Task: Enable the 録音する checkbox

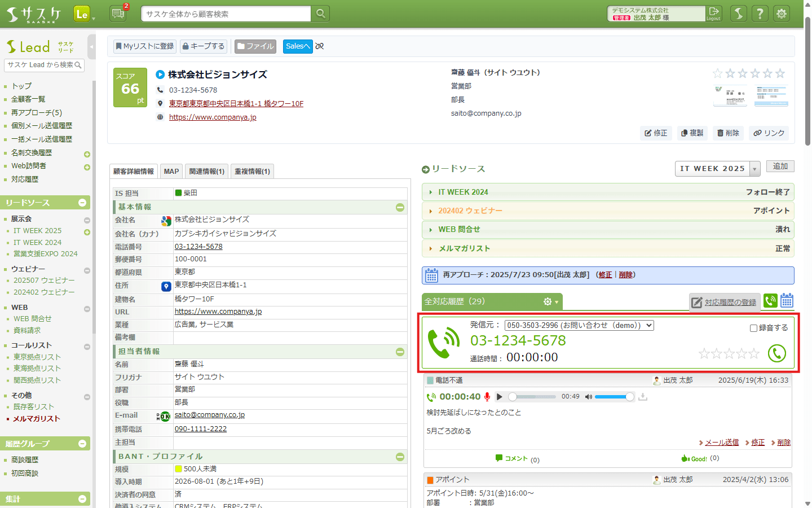Action: coord(754,329)
